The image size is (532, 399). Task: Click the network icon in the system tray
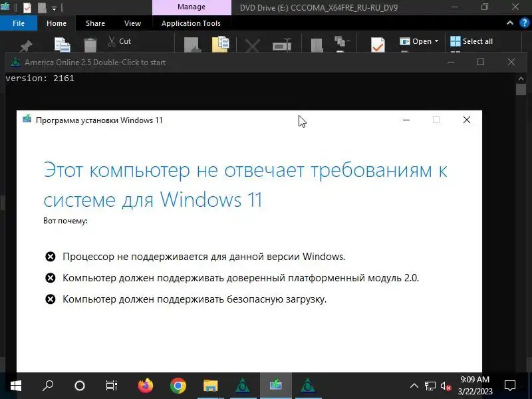[x=430, y=386]
